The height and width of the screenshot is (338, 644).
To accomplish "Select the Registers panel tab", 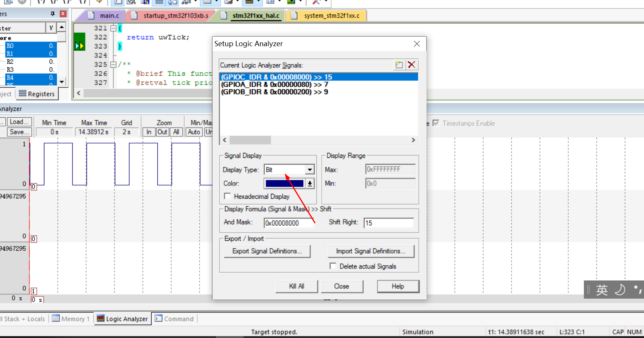I will click(x=37, y=94).
